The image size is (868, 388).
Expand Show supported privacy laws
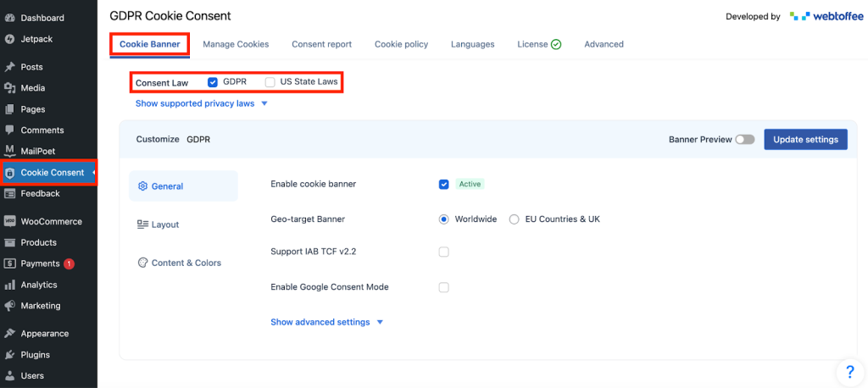tap(202, 103)
